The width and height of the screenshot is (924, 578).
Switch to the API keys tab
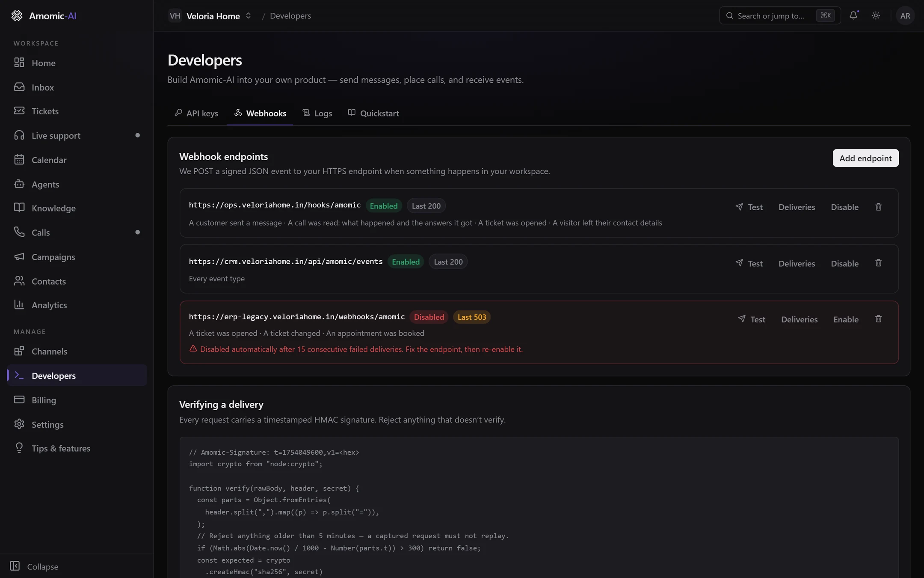196,113
